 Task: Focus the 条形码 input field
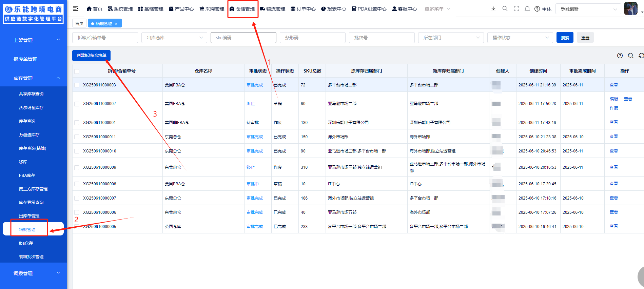(x=313, y=38)
